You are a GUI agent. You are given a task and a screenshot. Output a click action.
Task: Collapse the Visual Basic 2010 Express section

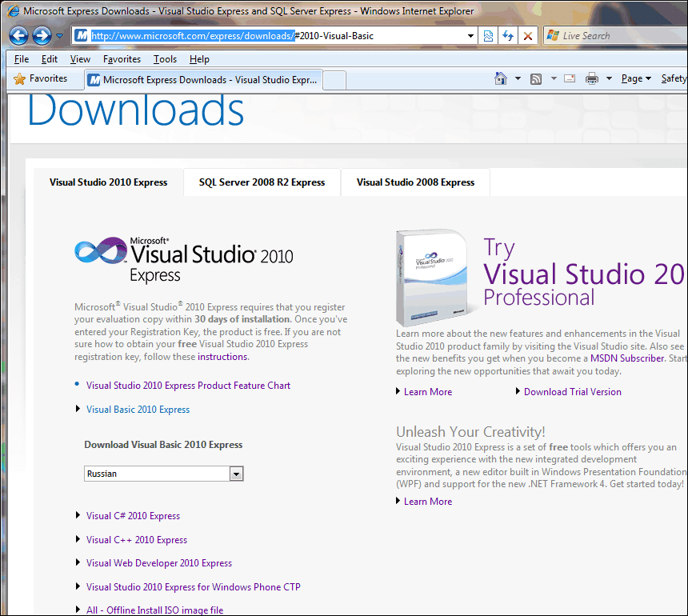[x=138, y=410]
